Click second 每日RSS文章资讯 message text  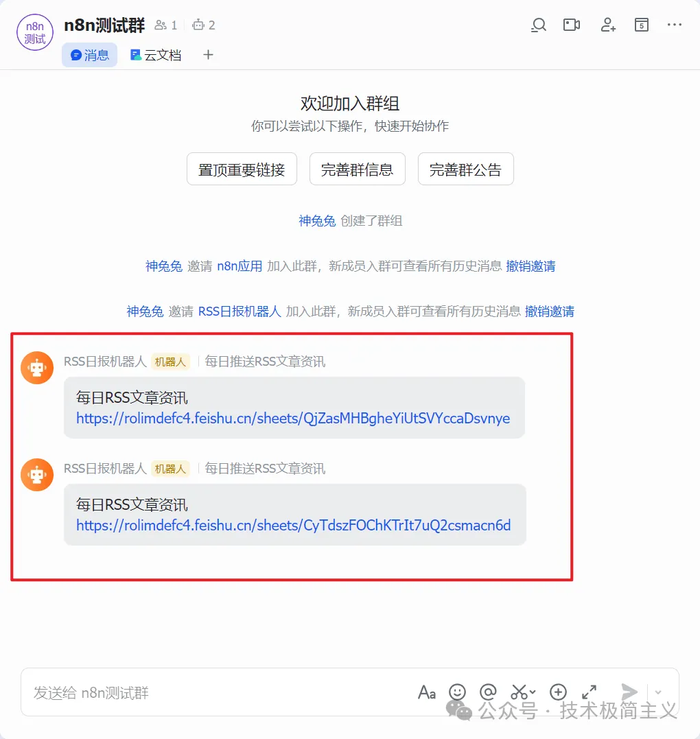click(x=132, y=505)
